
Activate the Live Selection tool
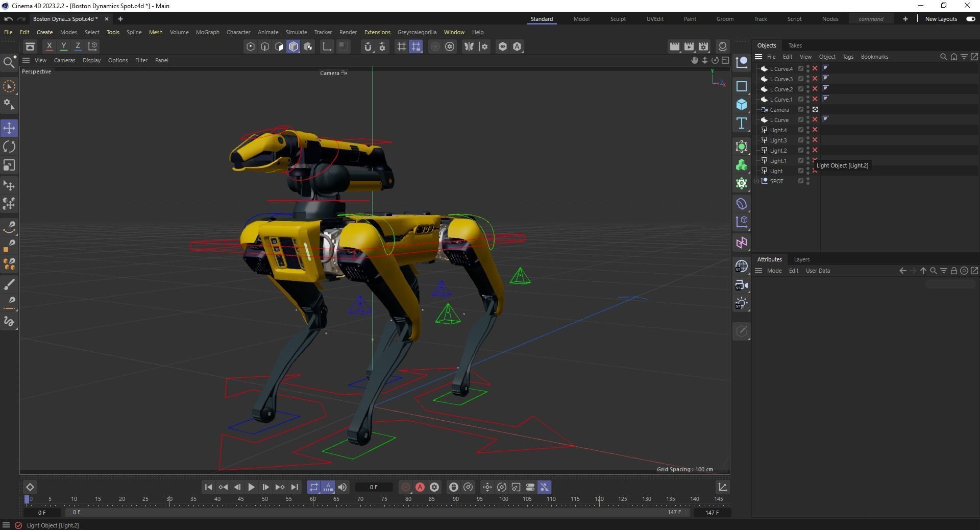pyautogui.click(x=9, y=87)
